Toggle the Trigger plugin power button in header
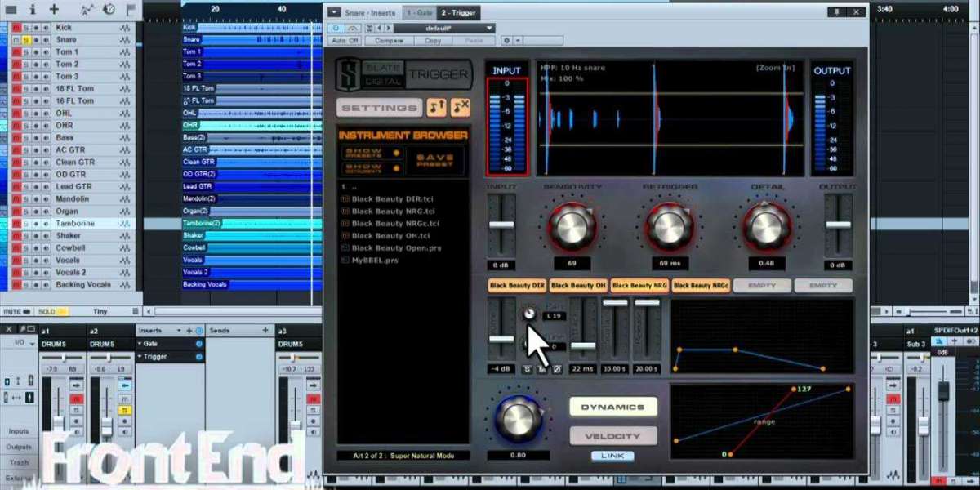This screenshot has height=490, width=980. point(336,28)
